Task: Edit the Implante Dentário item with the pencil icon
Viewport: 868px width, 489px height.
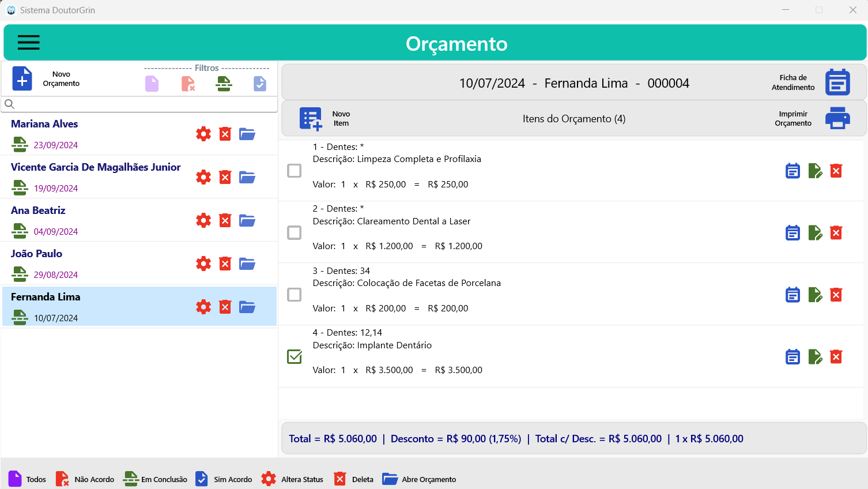Action: click(815, 356)
